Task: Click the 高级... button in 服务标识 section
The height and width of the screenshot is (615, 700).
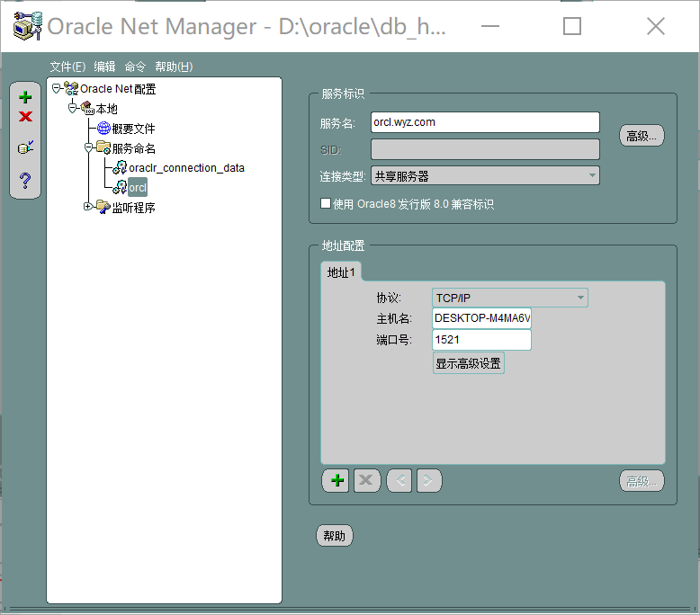Action: tap(642, 136)
